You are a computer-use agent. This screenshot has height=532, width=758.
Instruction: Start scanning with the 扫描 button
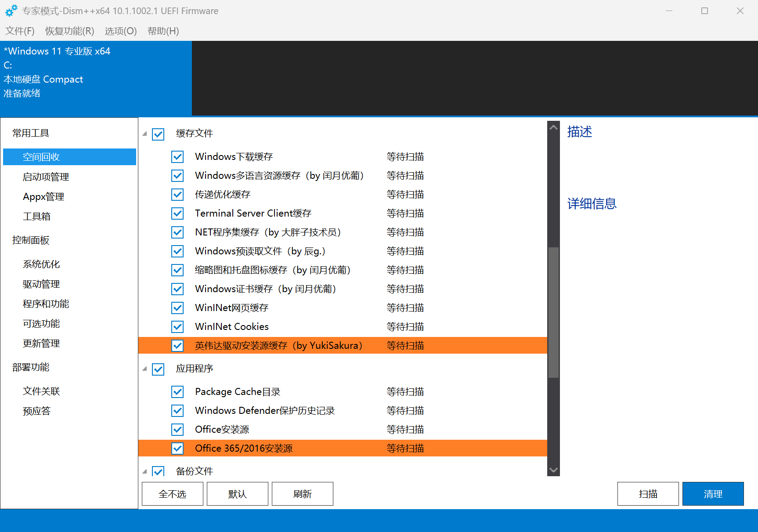[648, 494]
